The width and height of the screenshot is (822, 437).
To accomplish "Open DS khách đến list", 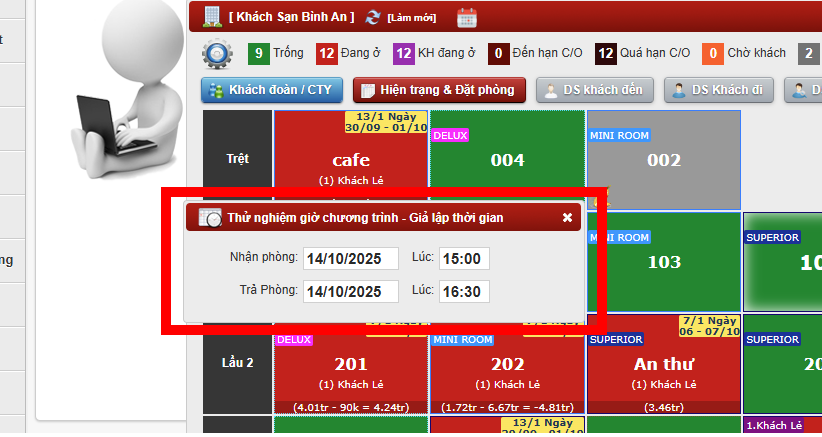I will 594,90.
